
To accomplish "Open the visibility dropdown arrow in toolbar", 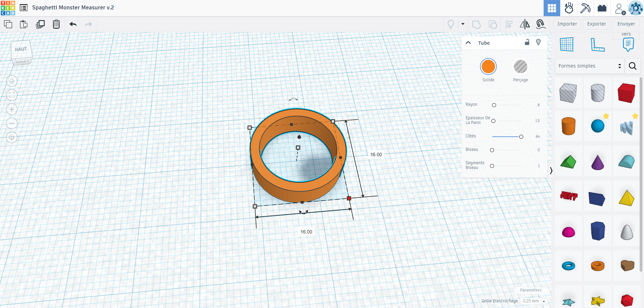I will 463,24.
